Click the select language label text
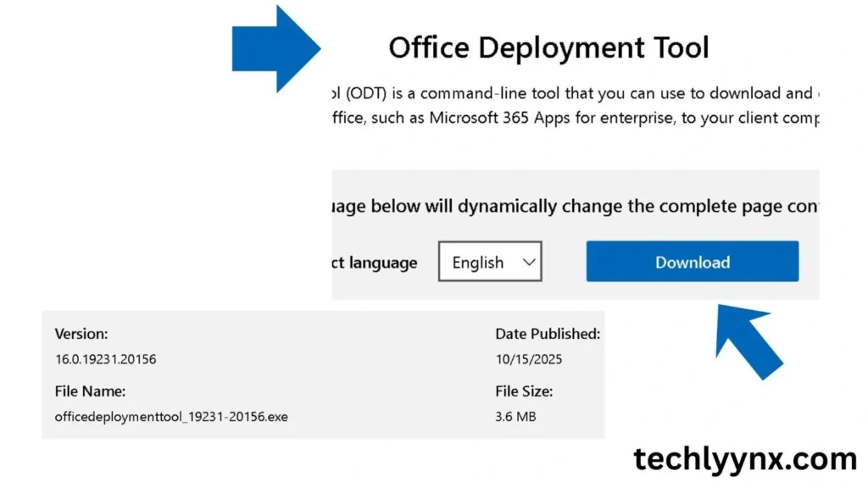Image resolution: width=868 pixels, height=488 pixels. point(374,263)
